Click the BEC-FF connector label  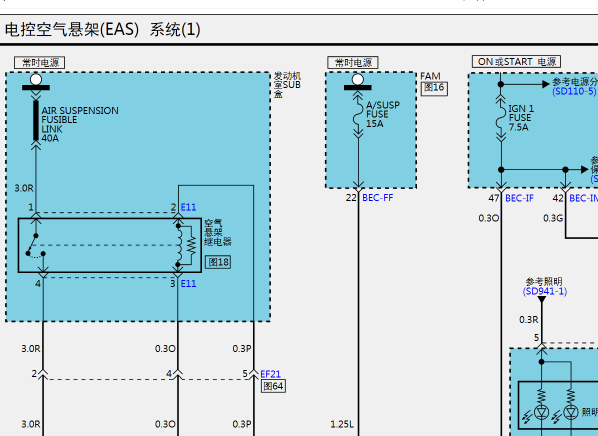click(x=378, y=198)
